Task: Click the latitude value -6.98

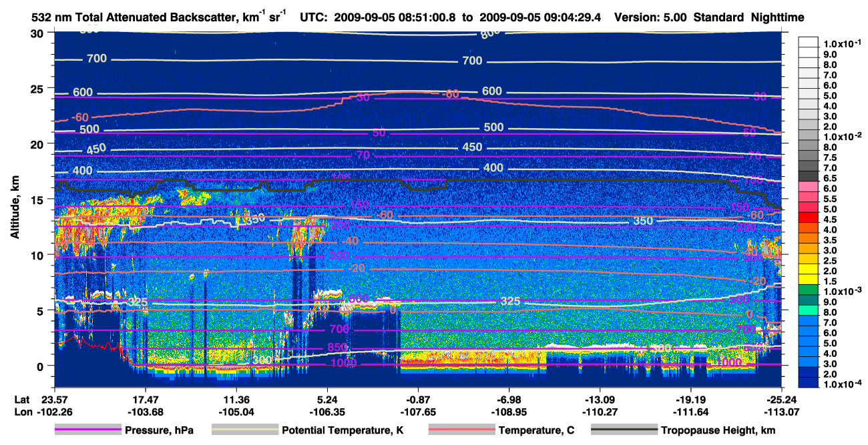Action: (509, 400)
